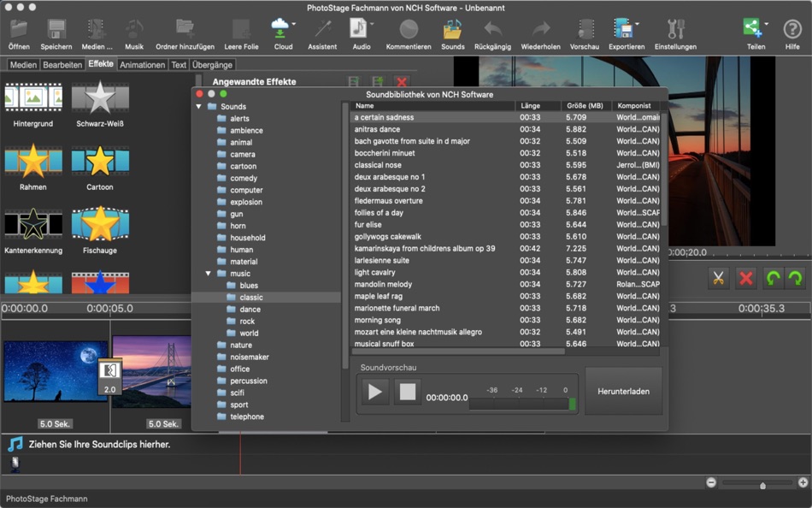Sort by Länge column header
The image size is (812, 508).
[538, 105]
